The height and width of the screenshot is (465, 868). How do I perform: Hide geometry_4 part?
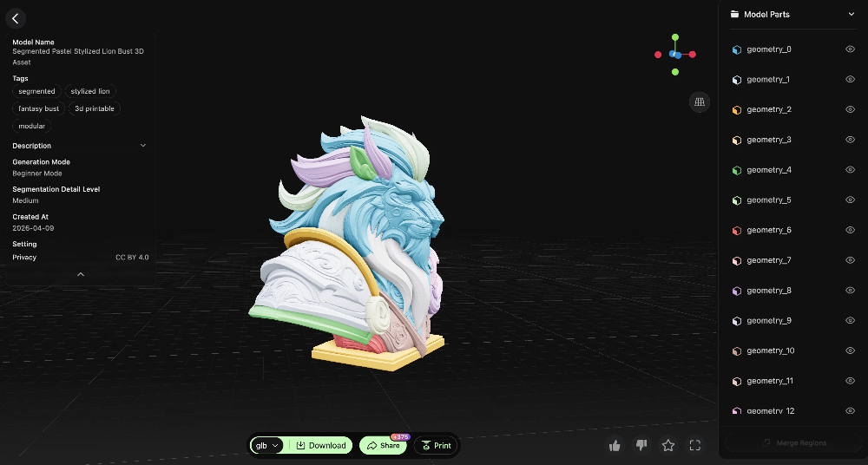[x=851, y=170]
